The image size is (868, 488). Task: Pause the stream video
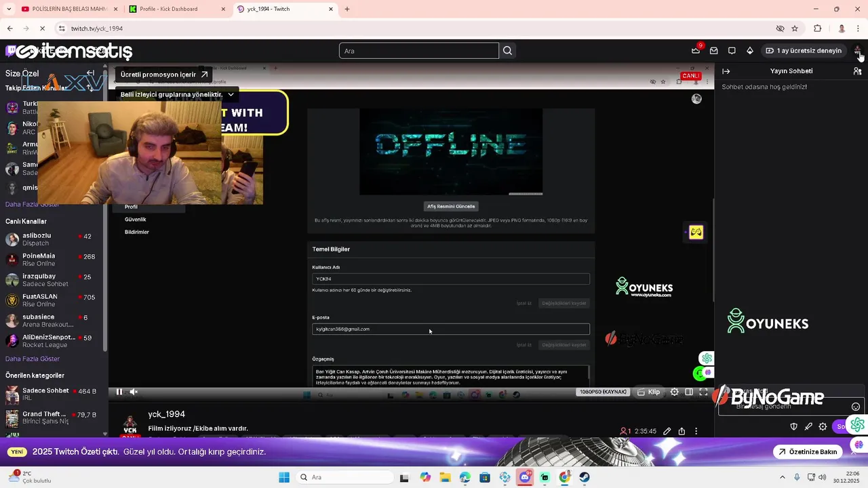coord(119,392)
